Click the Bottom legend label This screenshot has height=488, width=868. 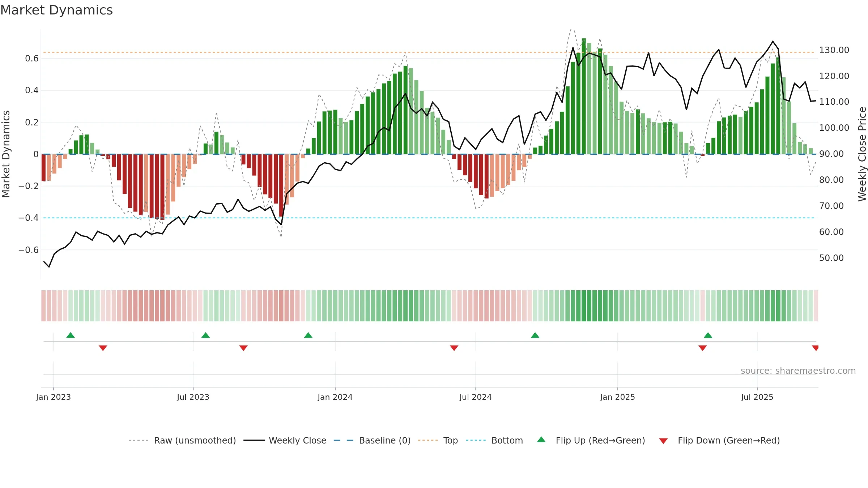point(507,440)
